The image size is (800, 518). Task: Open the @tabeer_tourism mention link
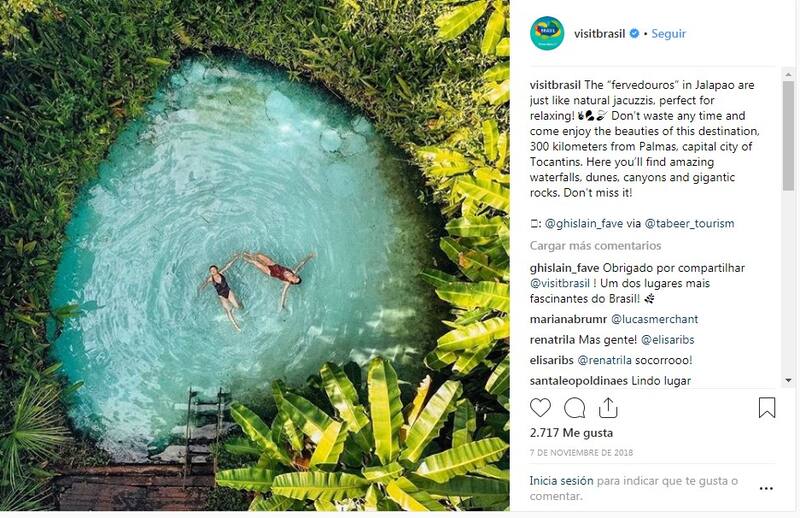pyautogui.click(x=689, y=224)
